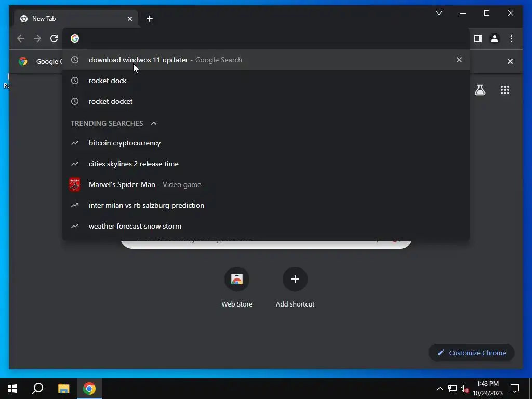Open Customize Chrome

coord(472,353)
